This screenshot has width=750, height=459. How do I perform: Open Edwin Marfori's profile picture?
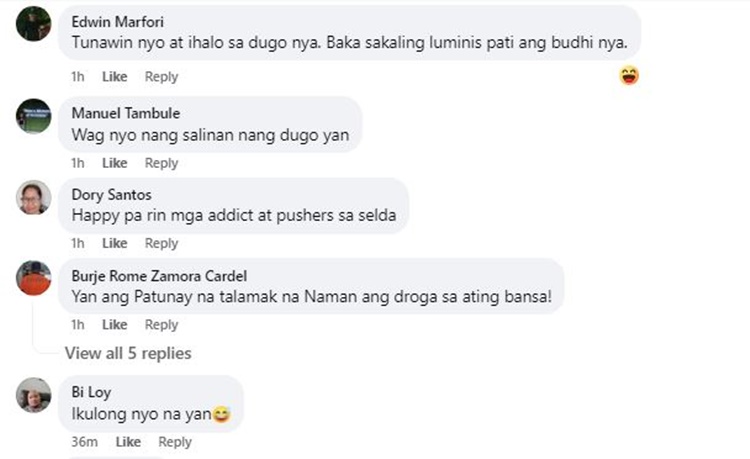(x=33, y=24)
